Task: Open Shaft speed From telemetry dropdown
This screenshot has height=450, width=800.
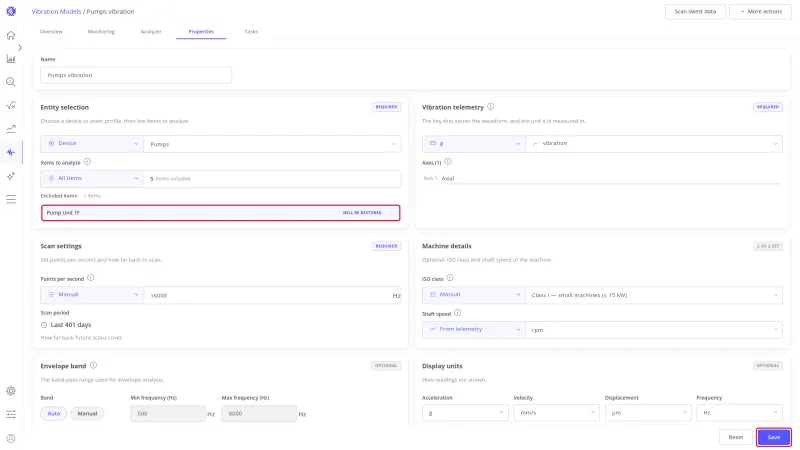Action: [473, 330]
